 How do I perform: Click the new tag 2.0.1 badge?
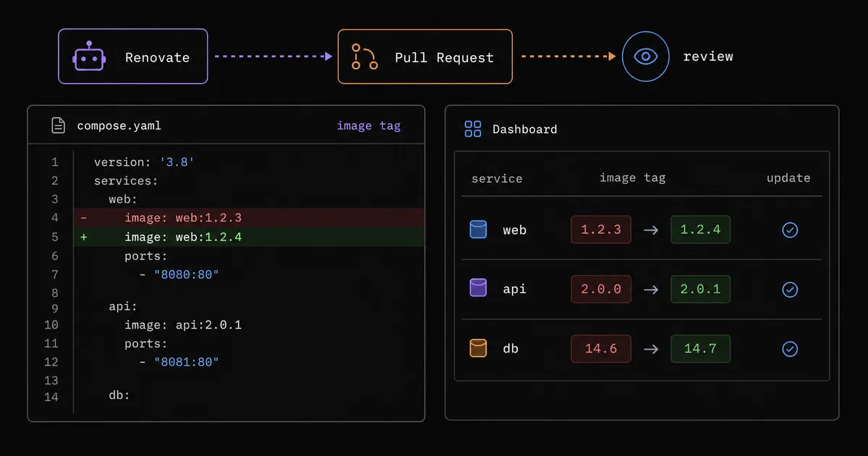tap(700, 289)
